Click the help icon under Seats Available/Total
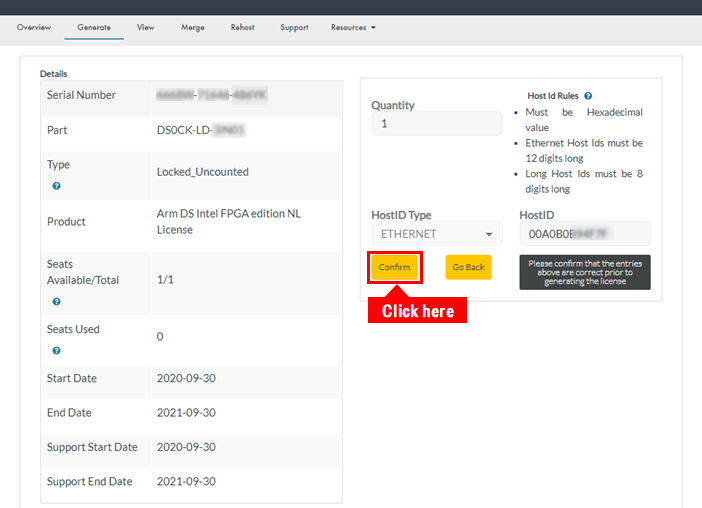Viewport: 702px width, 508px height. (x=56, y=301)
